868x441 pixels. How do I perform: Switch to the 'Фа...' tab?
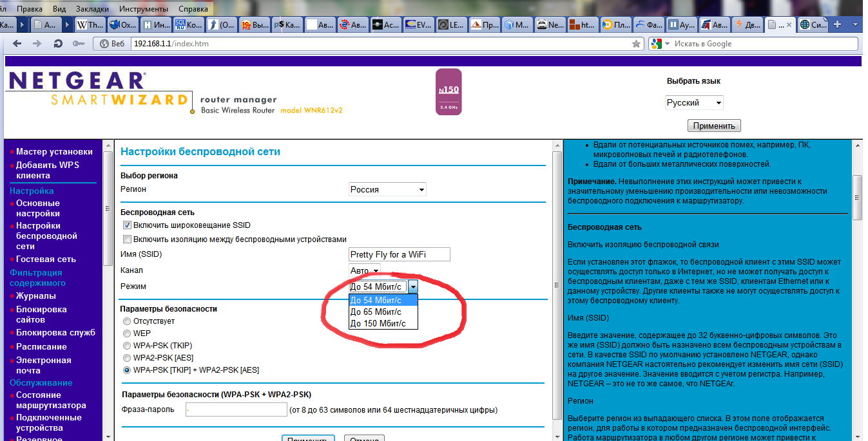[x=650, y=25]
